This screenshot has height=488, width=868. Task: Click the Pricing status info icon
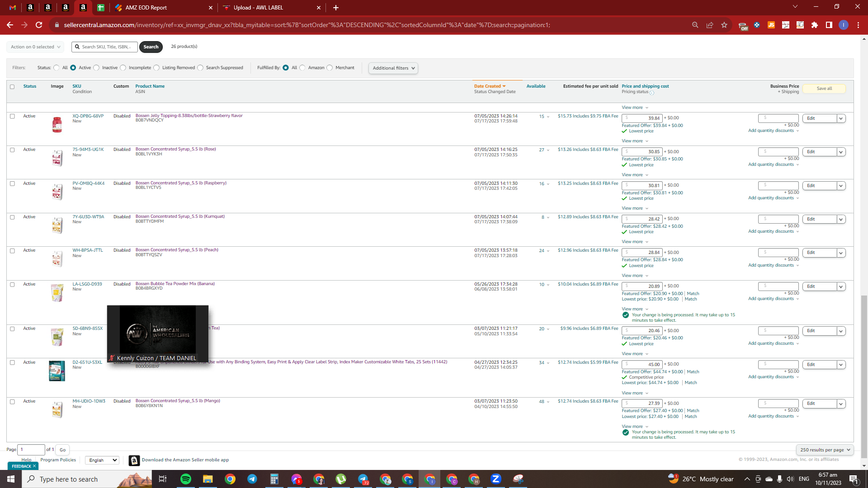pos(652,93)
